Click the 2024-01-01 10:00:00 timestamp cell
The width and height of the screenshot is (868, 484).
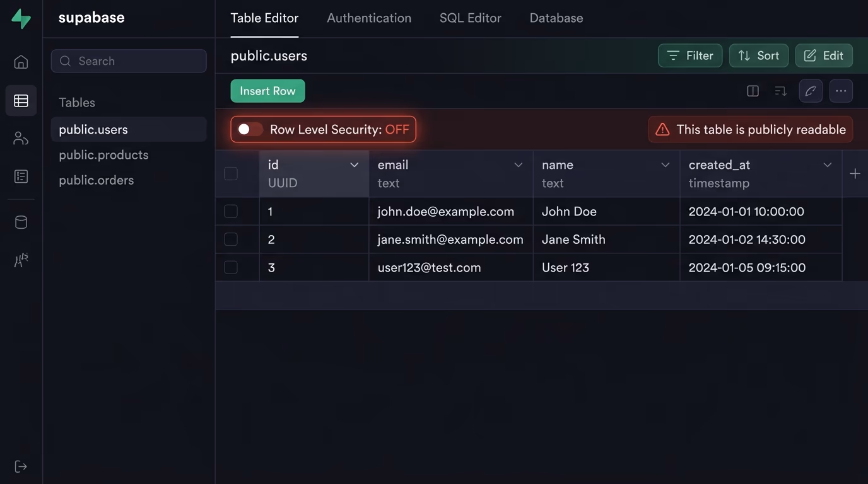coord(761,211)
